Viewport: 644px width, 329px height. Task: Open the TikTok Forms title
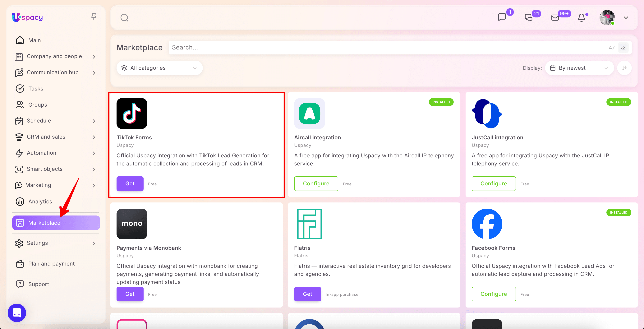pos(134,137)
